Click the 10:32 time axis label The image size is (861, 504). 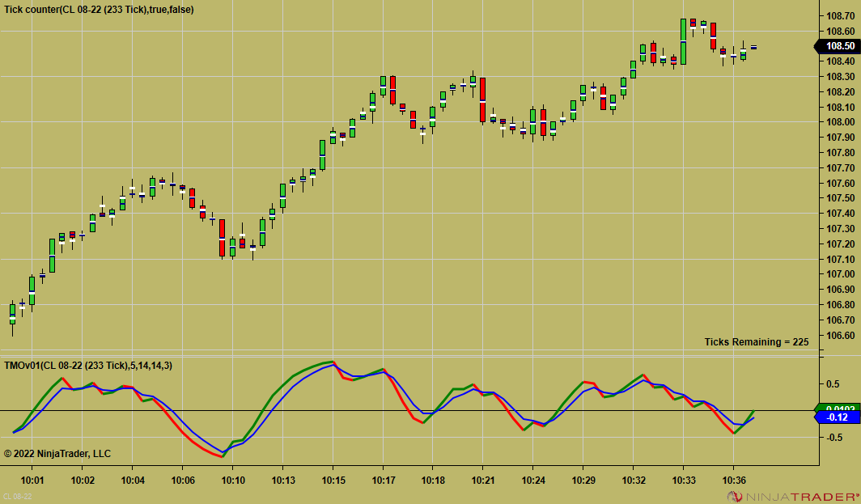pyautogui.click(x=634, y=481)
